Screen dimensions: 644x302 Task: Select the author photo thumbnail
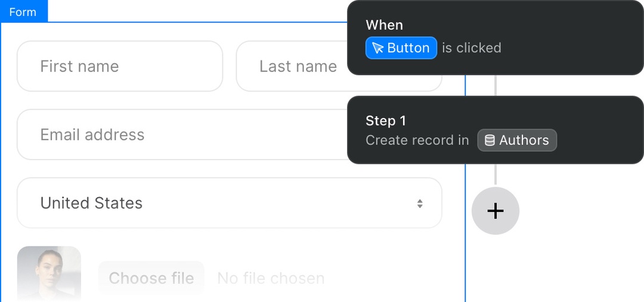point(49,274)
